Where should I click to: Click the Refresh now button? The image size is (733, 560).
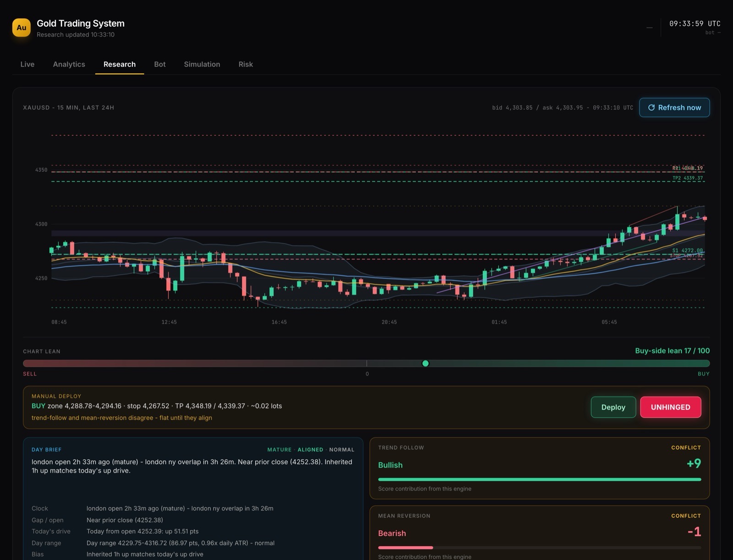click(674, 108)
